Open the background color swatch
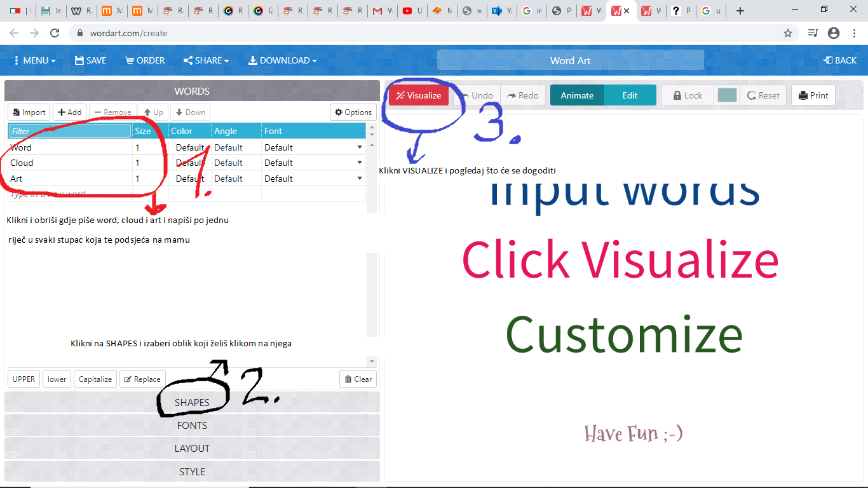This screenshot has height=488, width=868. [x=727, y=95]
